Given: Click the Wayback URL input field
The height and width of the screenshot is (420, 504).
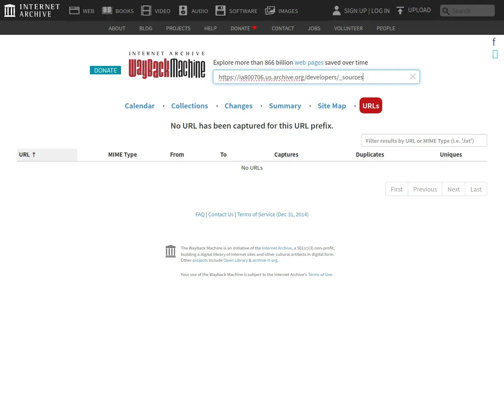Looking at the screenshot, I should [316, 77].
